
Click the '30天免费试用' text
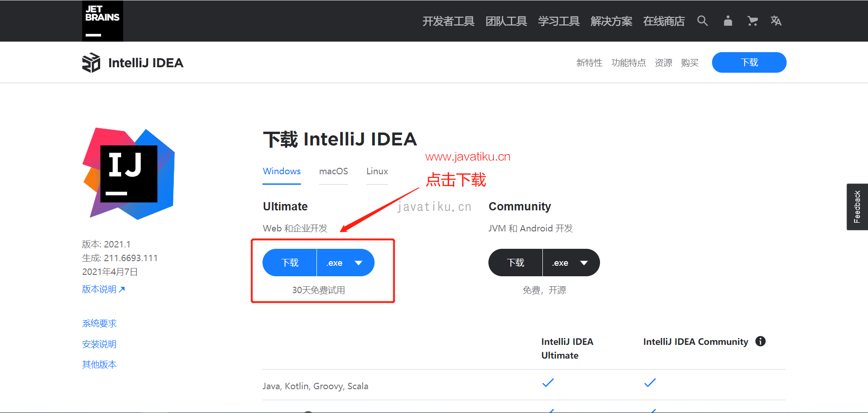[x=318, y=290]
